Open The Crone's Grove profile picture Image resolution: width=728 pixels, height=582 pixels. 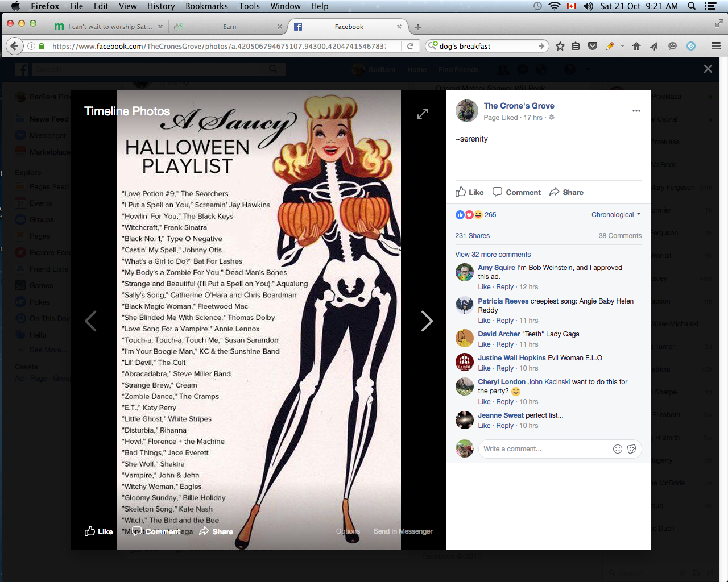pos(467,111)
